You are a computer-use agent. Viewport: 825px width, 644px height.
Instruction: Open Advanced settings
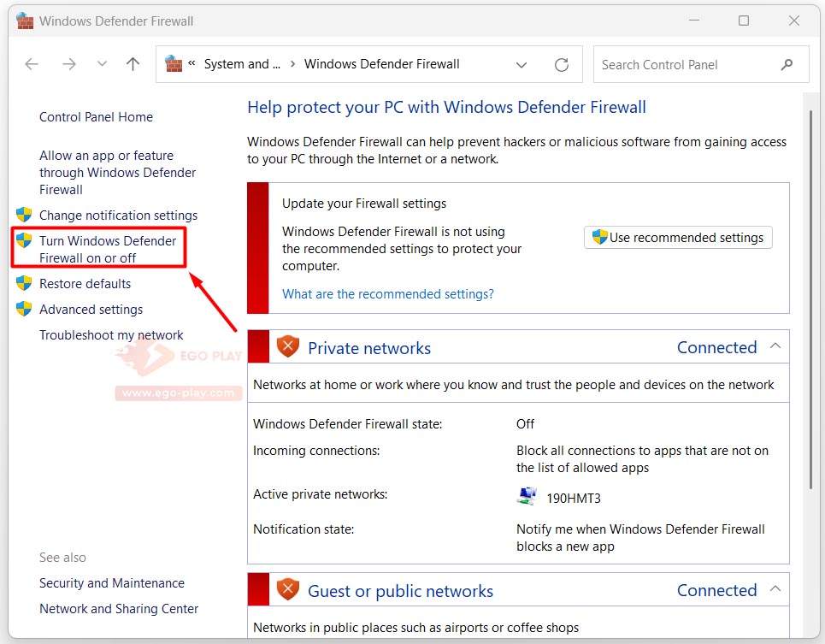click(91, 310)
